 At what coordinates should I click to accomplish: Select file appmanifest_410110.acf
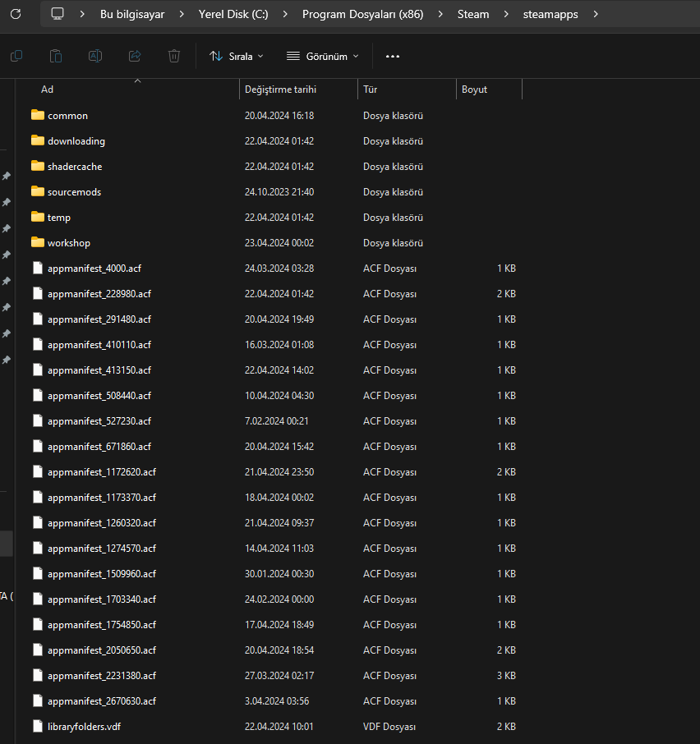(x=99, y=344)
